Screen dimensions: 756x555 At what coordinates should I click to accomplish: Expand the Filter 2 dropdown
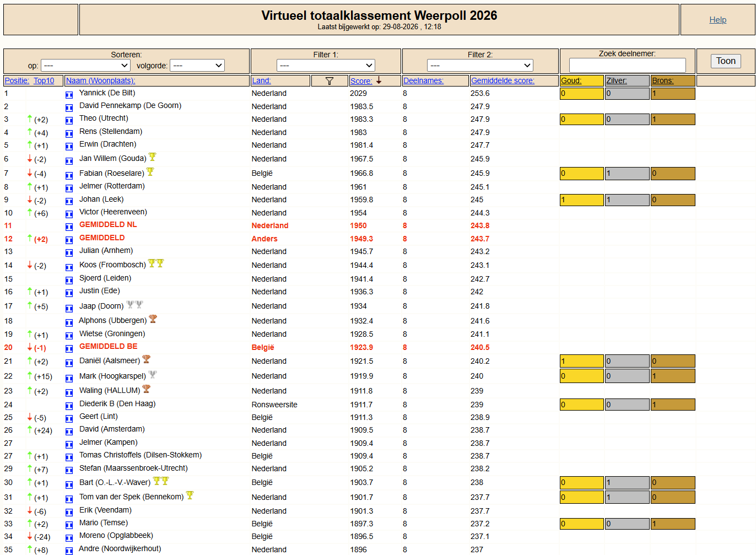pyautogui.click(x=480, y=65)
